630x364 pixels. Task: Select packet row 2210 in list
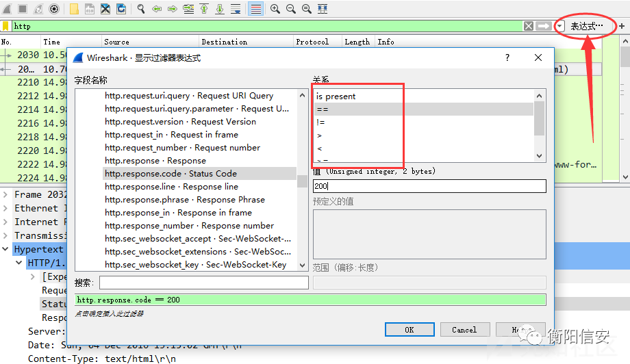[34, 82]
